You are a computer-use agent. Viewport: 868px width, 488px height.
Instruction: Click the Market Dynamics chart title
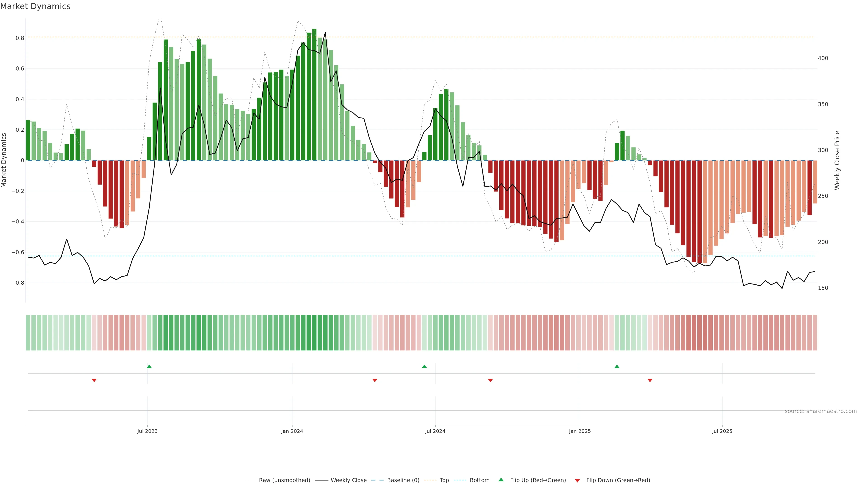[x=35, y=6]
